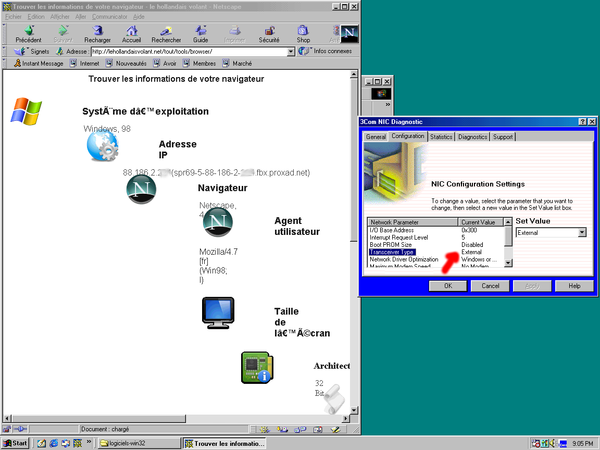This screenshot has width=600, height=450.
Task: Open the Signets bookmarks icon
Action: point(20,51)
